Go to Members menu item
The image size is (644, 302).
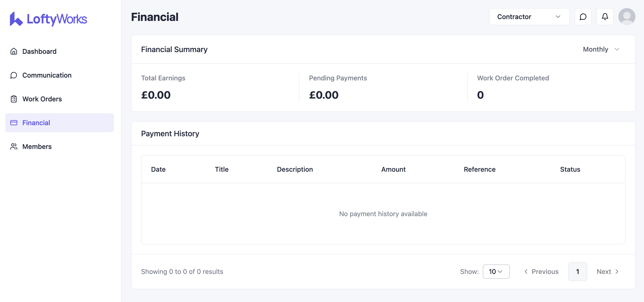point(37,146)
